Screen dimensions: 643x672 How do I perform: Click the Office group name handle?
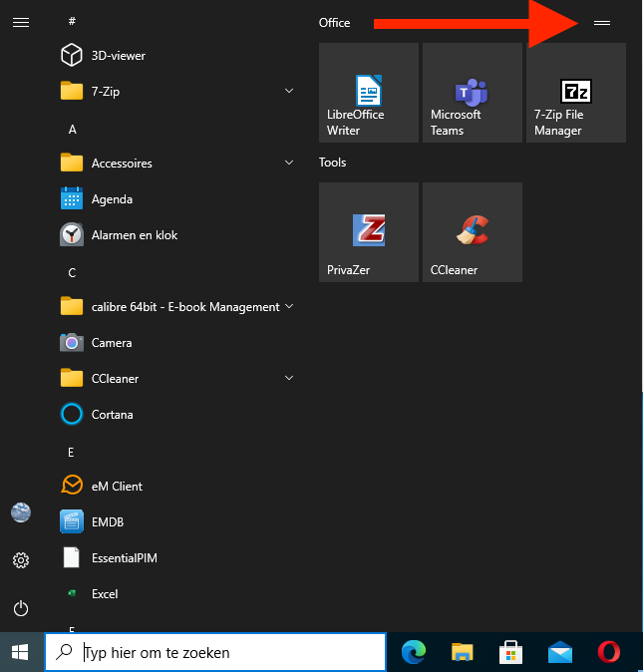(x=601, y=22)
